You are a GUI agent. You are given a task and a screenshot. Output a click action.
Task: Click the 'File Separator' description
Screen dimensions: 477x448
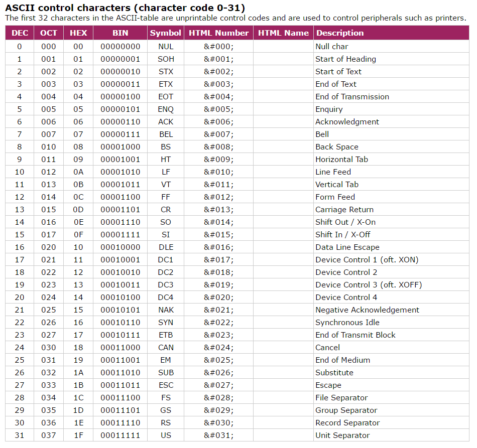[341, 398]
